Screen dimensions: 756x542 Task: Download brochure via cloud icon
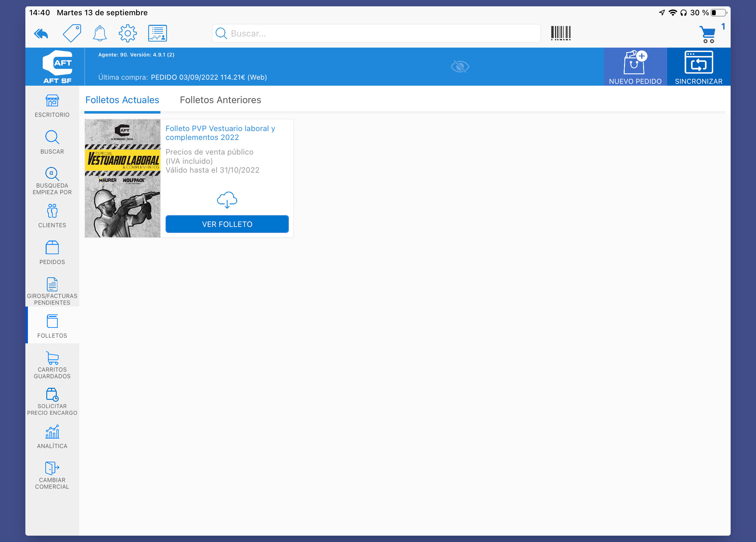(x=227, y=200)
